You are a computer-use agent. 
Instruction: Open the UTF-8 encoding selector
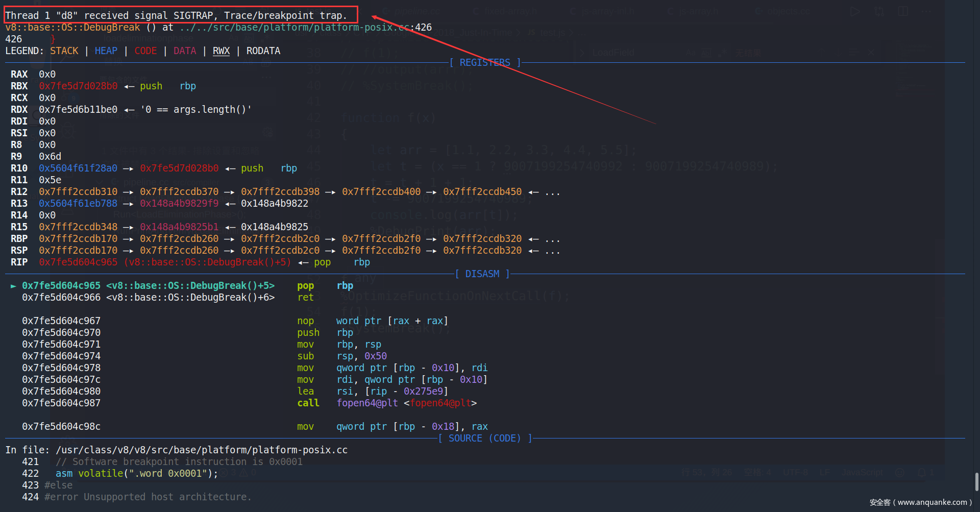[795, 473]
